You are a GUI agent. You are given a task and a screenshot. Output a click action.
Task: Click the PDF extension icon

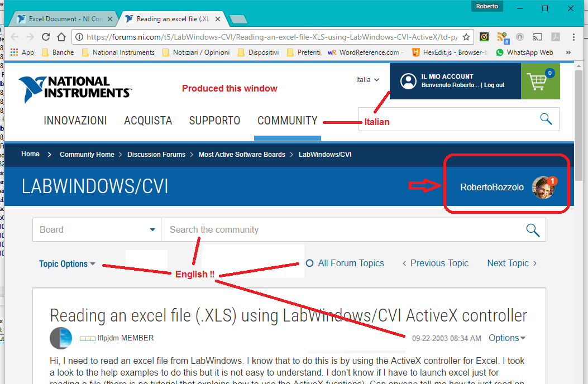click(x=556, y=37)
